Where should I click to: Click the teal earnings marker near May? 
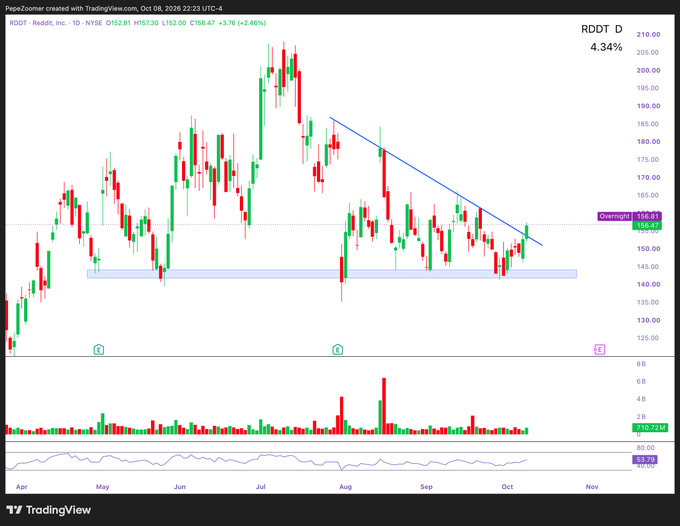(x=99, y=349)
